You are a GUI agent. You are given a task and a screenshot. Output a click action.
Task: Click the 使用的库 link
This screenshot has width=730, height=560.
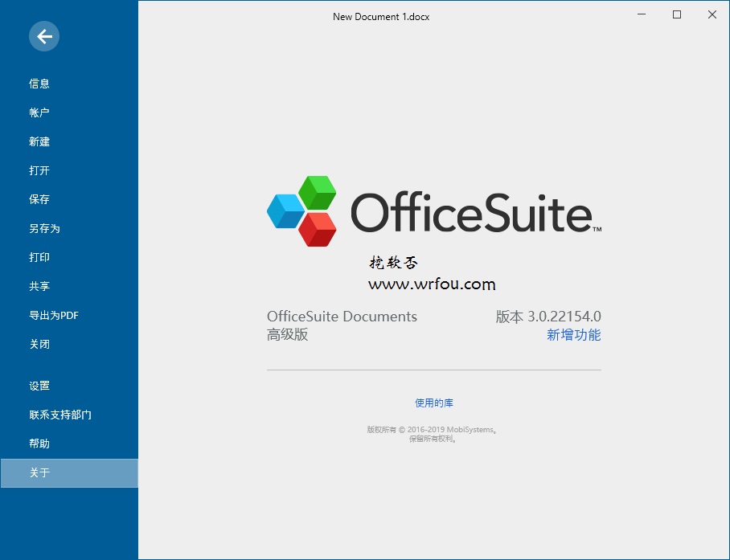click(434, 403)
